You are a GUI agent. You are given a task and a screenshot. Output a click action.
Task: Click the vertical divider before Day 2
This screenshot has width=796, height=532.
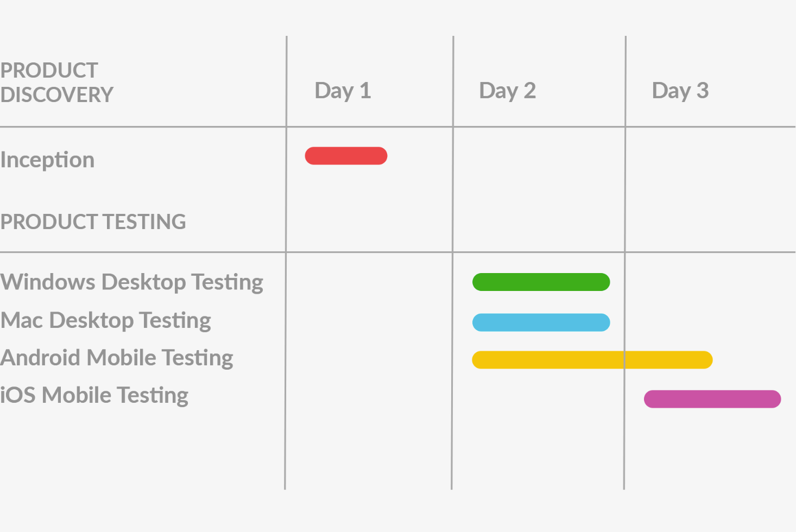452,263
